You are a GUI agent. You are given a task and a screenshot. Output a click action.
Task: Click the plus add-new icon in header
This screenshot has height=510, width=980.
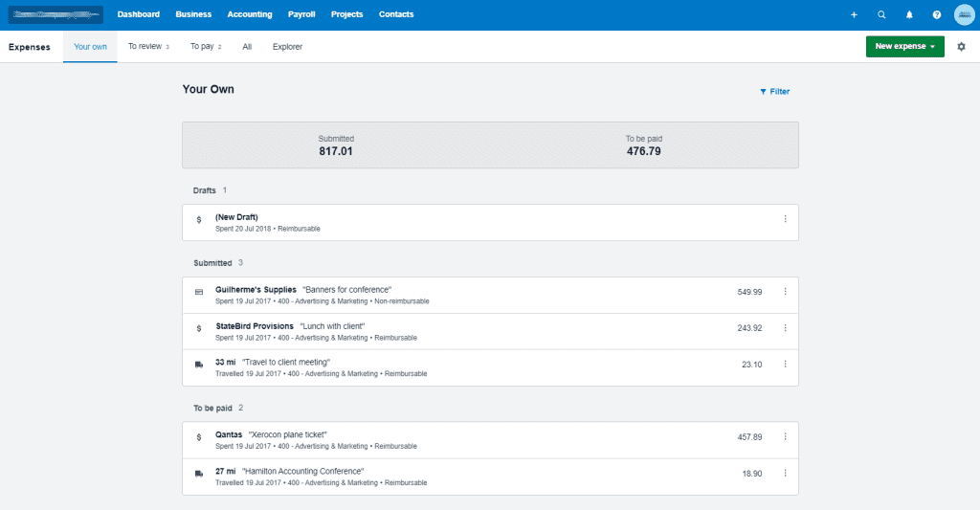854,14
